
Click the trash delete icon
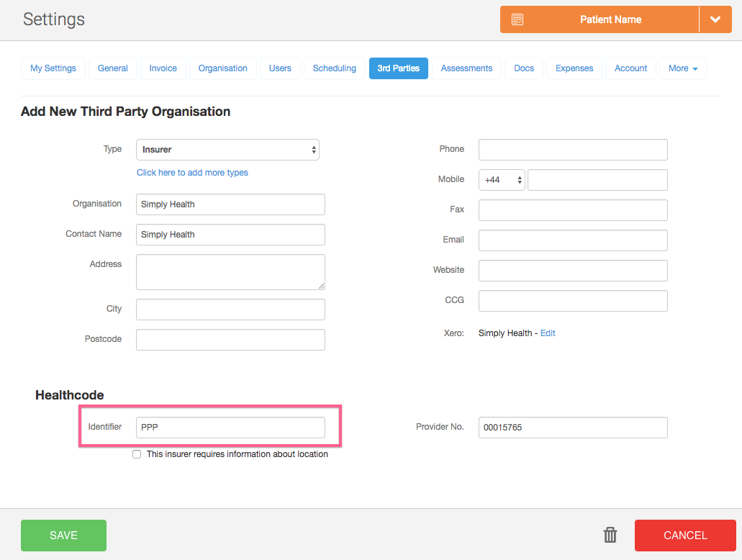pos(610,535)
